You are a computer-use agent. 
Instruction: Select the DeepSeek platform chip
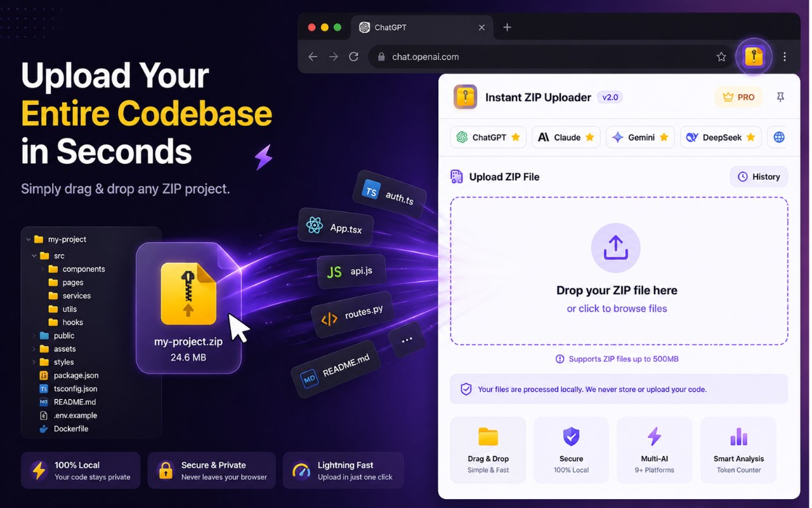click(721, 137)
